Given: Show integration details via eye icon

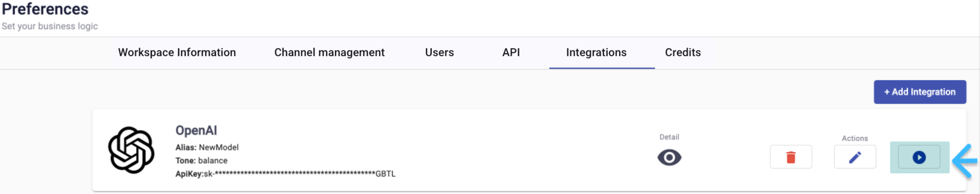Looking at the screenshot, I should coord(669,158).
